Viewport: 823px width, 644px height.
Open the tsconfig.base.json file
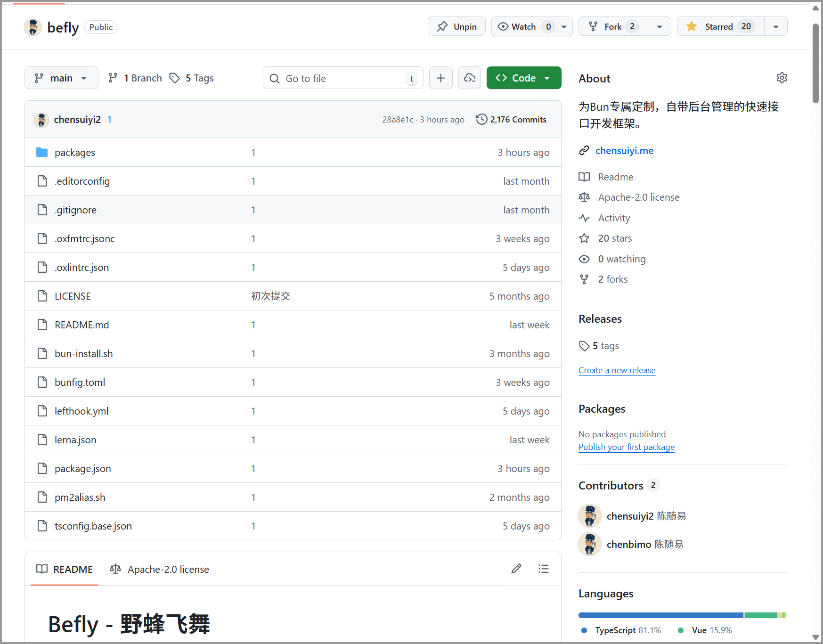coord(93,526)
